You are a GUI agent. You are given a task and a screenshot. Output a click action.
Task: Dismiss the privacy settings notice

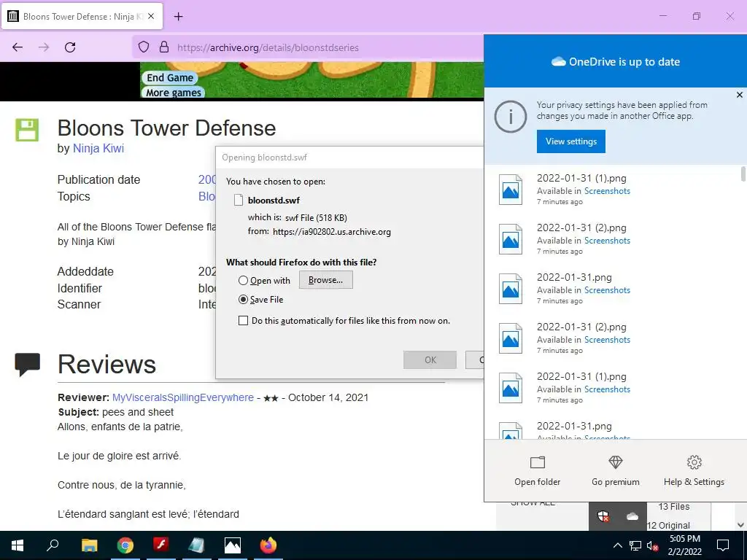(740, 95)
